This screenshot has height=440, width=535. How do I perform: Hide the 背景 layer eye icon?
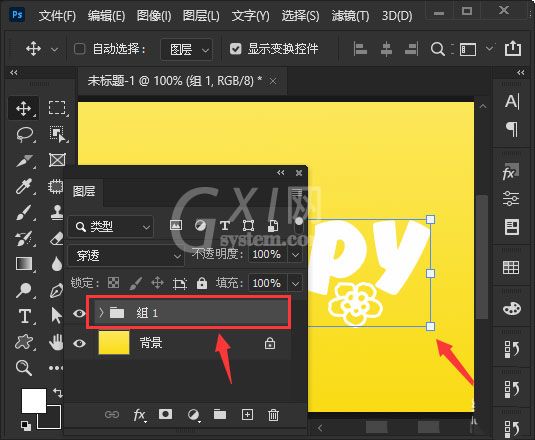pos(79,343)
